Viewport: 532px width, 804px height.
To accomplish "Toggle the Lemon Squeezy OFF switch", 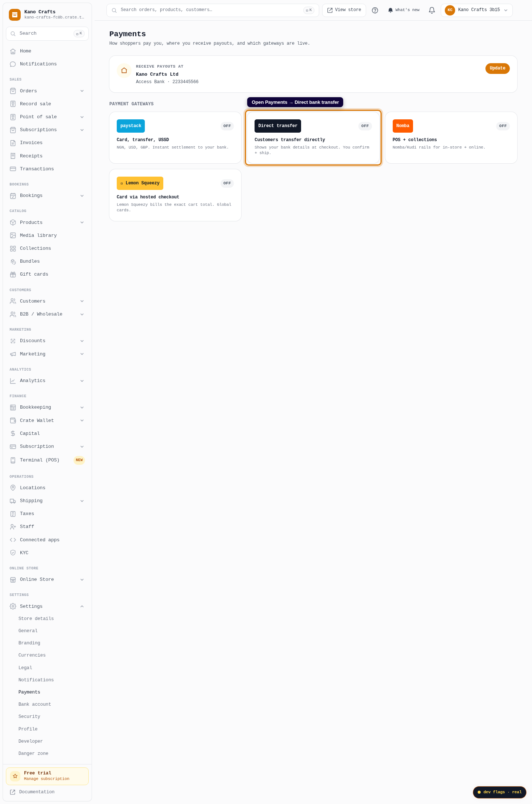I will pos(227,183).
